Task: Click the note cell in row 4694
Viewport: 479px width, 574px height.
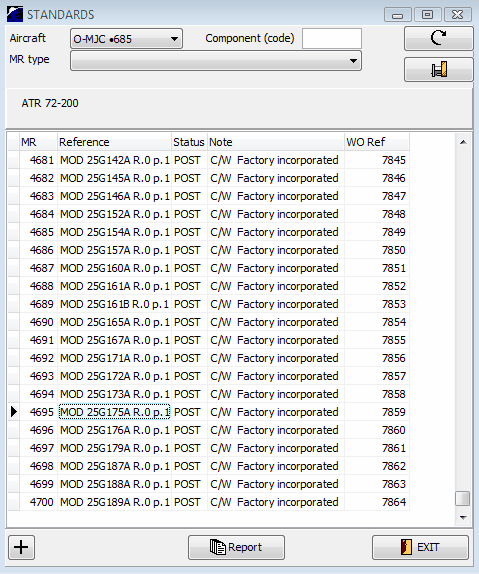Action: [276, 394]
